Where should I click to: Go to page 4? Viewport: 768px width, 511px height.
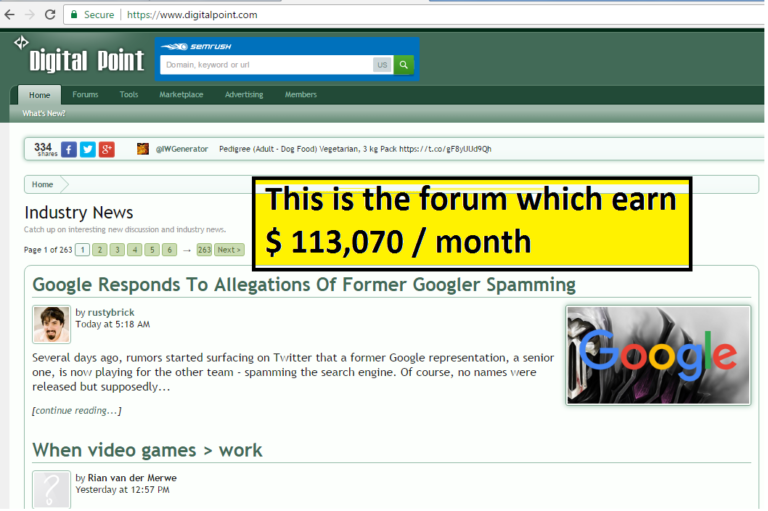135,250
